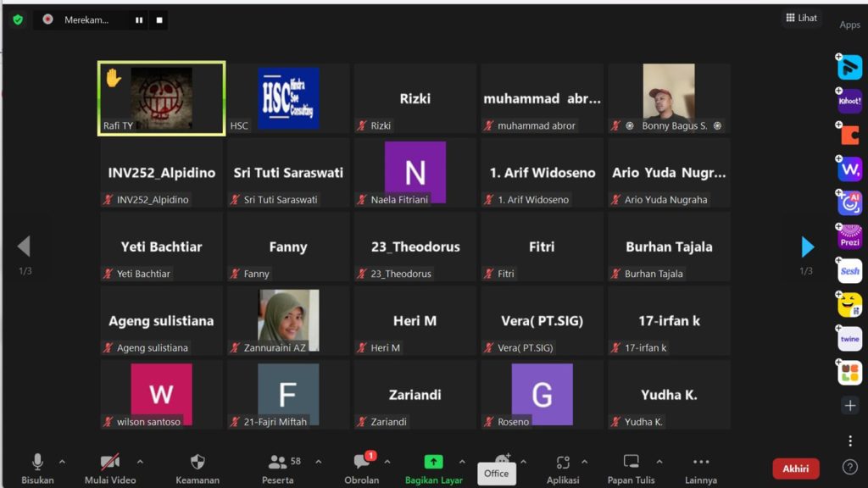
Task: Go to next participant page arrow
Action: pos(807,247)
